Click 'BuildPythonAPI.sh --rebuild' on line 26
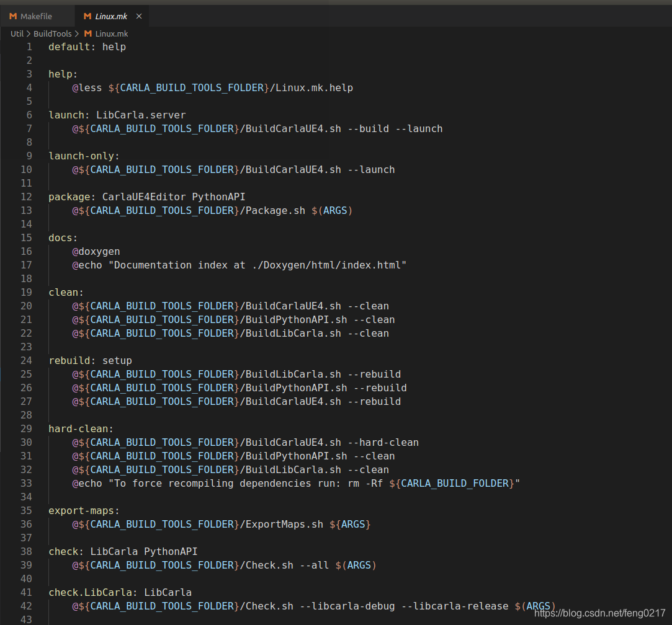Viewport: 672px width, 625px height. pos(326,388)
